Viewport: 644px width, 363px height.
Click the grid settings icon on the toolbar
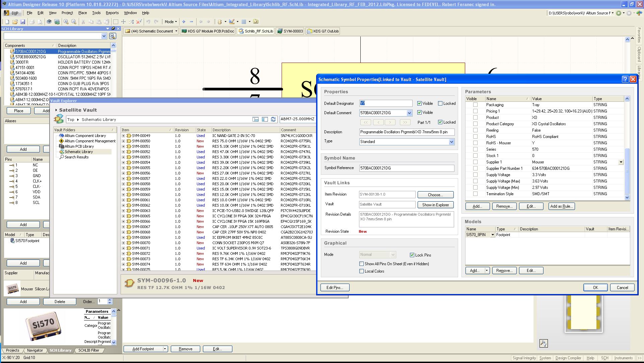[x=244, y=22]
